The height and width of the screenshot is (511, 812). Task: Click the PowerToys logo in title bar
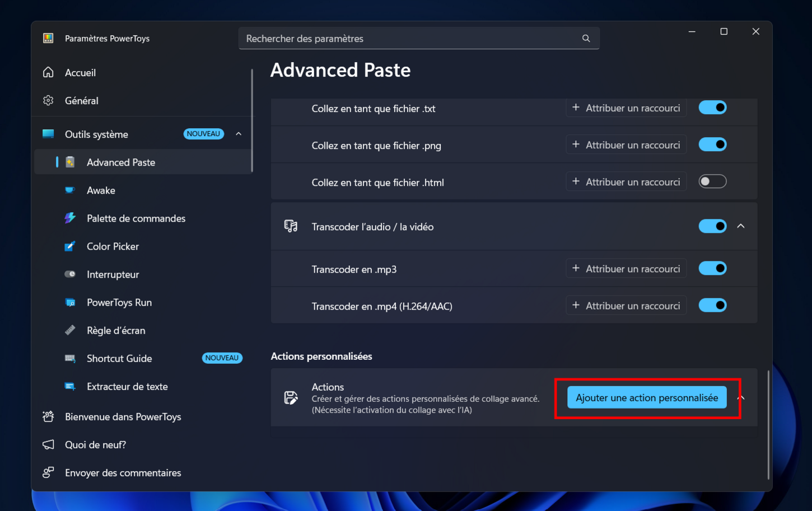click(x=49, y=39)
